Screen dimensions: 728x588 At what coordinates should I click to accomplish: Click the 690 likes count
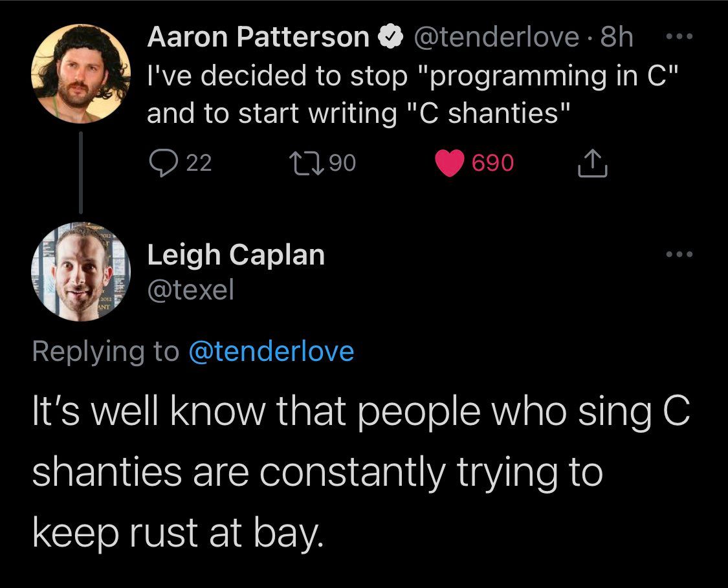click(x=492, y=163)
